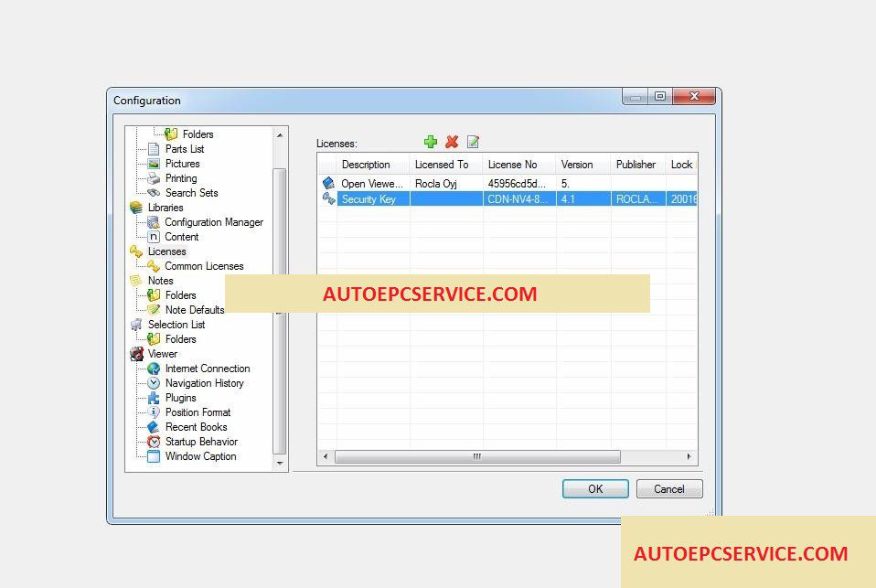Click the edit license notepad icon
The image size is (876, 588).
pyautogui.click(x=473, y=142)
